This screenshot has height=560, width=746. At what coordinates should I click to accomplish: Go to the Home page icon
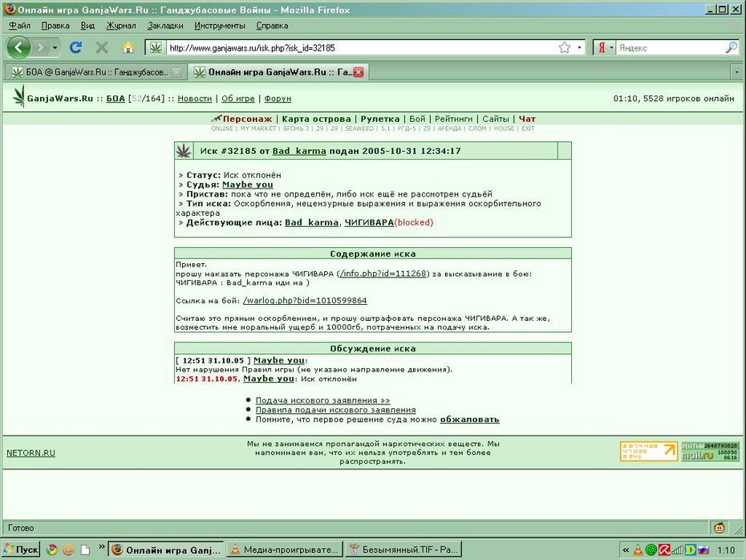point(128,47)
